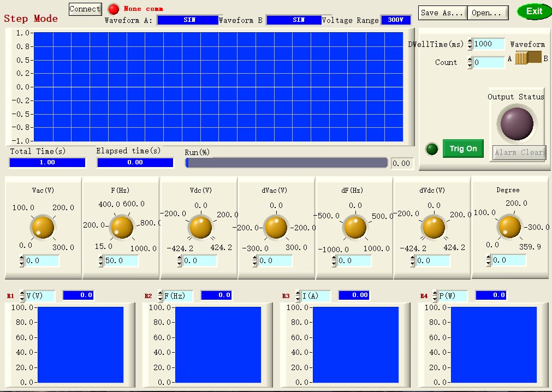Click the green Exit button
The width and height of the screenshot is (552, 392).
pyautogui.click(x=535, y=11)
